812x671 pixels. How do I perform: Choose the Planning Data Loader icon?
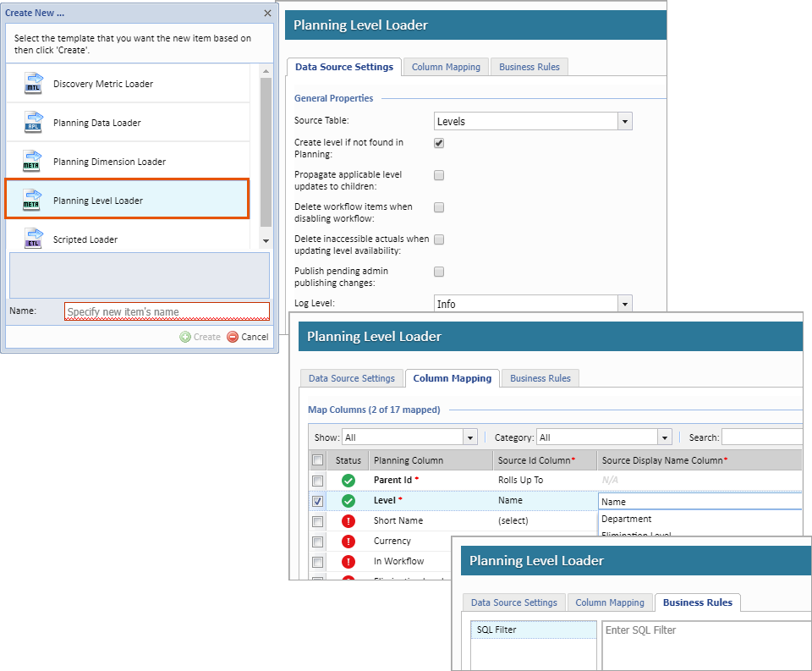click(x=33, y=122)
